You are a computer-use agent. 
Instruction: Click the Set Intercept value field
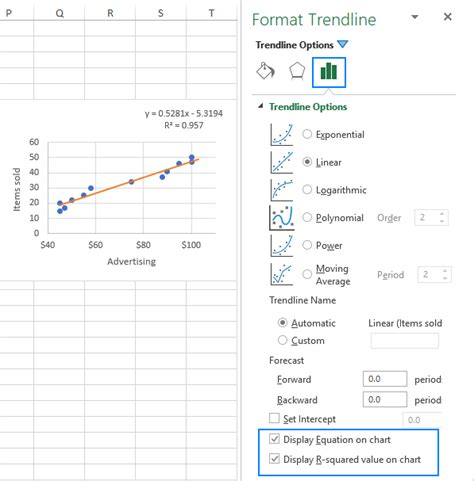click(x=422, y=420)
